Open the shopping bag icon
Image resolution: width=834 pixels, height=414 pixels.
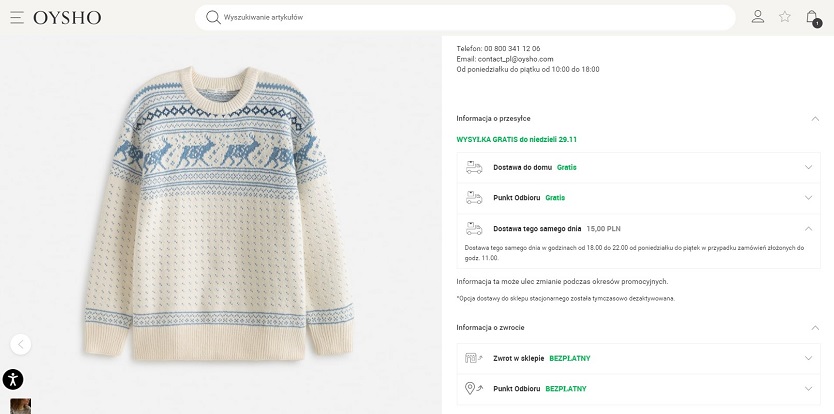click(812, 16)
